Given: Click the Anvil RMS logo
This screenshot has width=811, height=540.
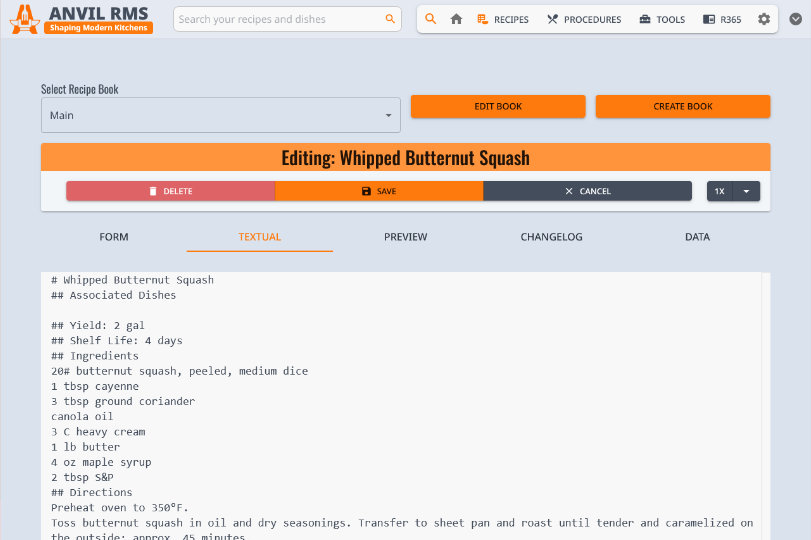Looking at the screenshot, I should click(82, 18).
